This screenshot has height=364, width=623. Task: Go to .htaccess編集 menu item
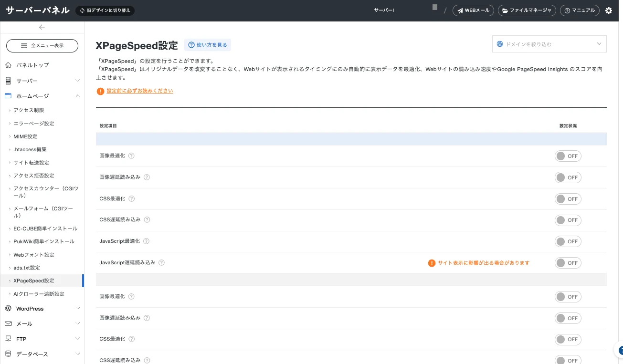pos(30,149)
